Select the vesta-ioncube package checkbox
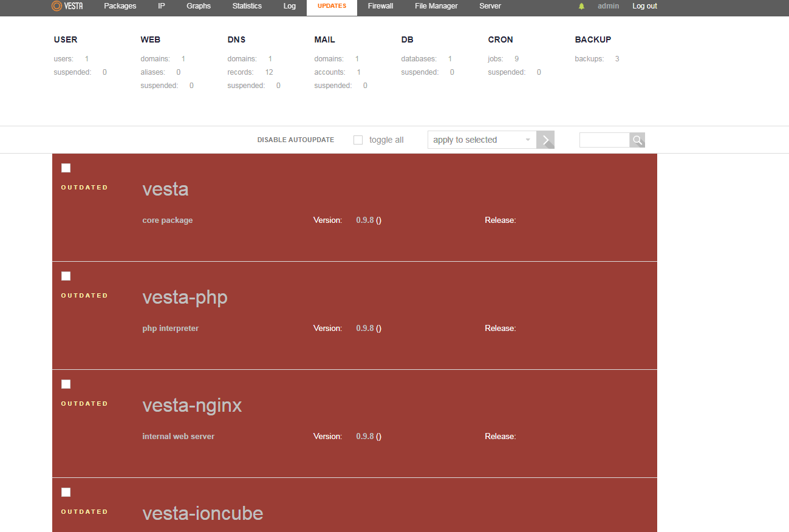 (66, 493)
